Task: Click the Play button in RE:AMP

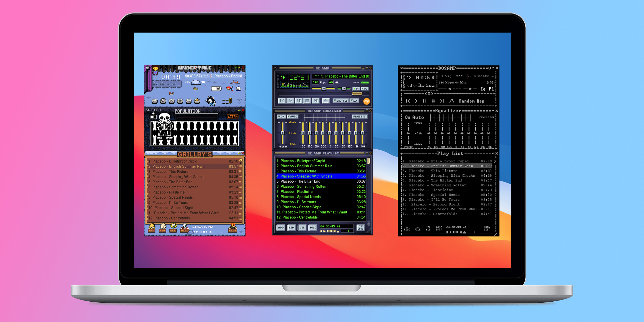Action: [290, 101]
